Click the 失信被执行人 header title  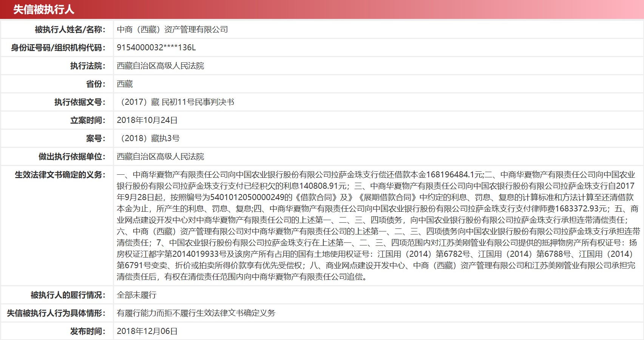pos(44,9)
